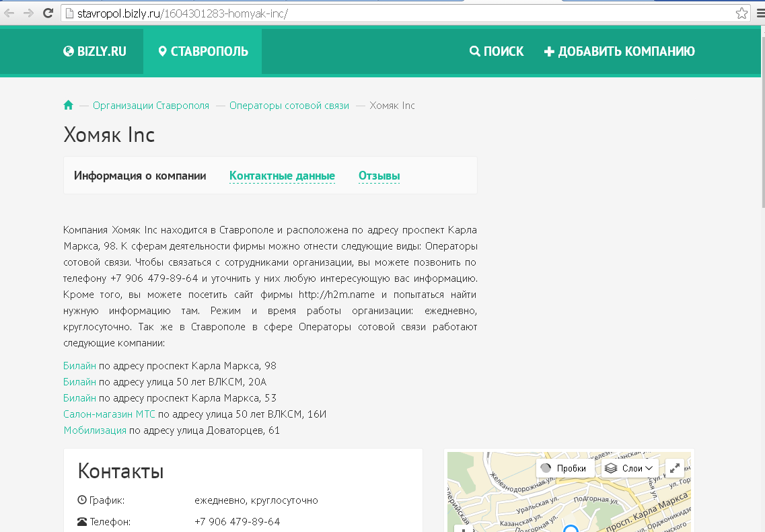Reload the page with the refresh icon
The width and height of the screenshot is (765, 532).
click(48, 13)
